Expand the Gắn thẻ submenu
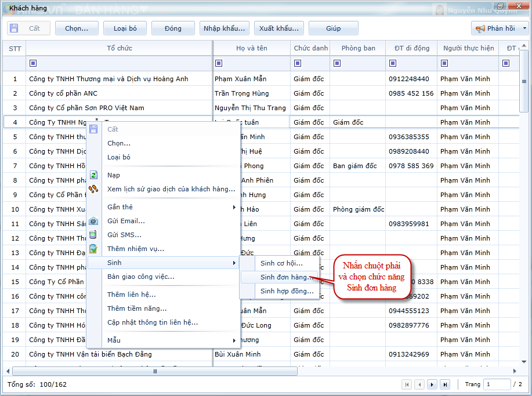Screen dimensions: 532x396 [x=234, y=207]
